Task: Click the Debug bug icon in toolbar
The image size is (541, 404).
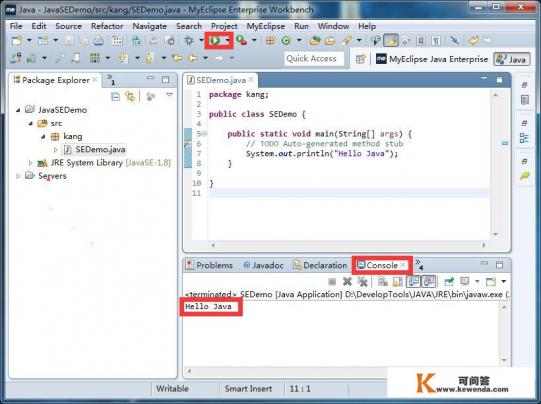Action: pos(189,41)
